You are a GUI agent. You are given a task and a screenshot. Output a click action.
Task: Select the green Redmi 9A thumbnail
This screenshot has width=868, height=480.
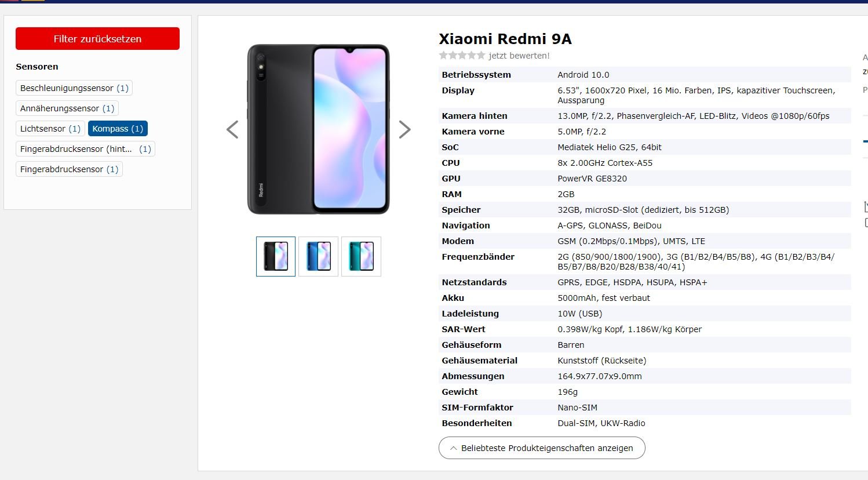coord(361,256)
